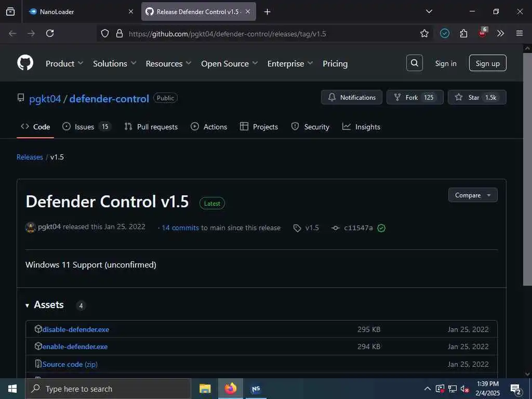Open the Insights tab
The image size is (532, 399).
pos(362,127)
